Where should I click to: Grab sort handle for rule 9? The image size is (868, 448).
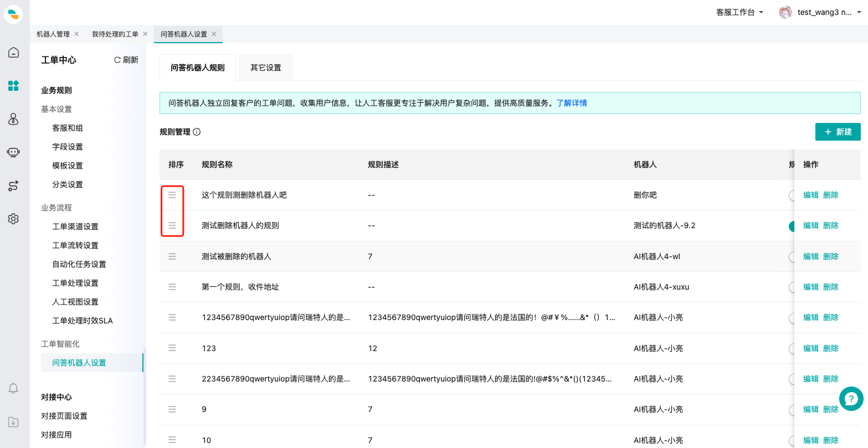tap(172, 409)
